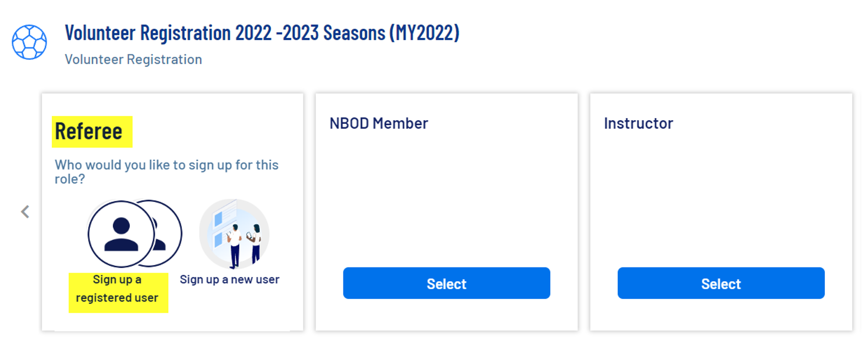
Task: Click the new user illustration icon
Action: pyautogui.click(x=234, y=234)
